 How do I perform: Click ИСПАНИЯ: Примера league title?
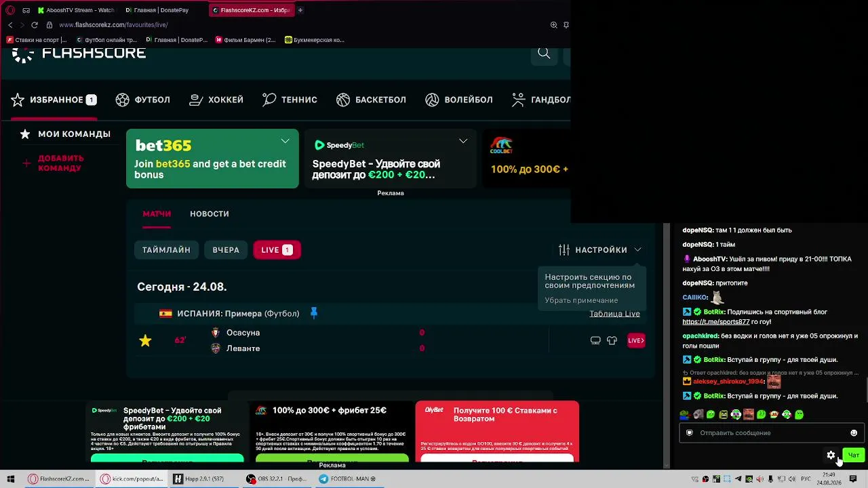[x=238, y=314]
